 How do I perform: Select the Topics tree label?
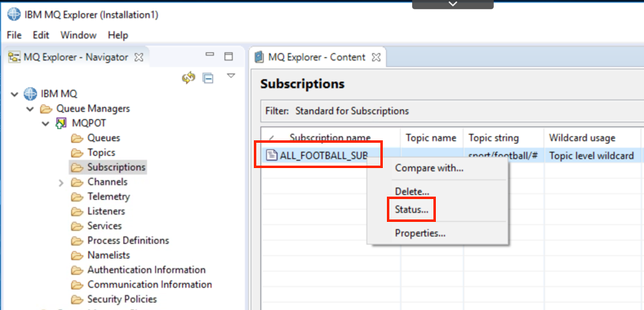[101, 153]
